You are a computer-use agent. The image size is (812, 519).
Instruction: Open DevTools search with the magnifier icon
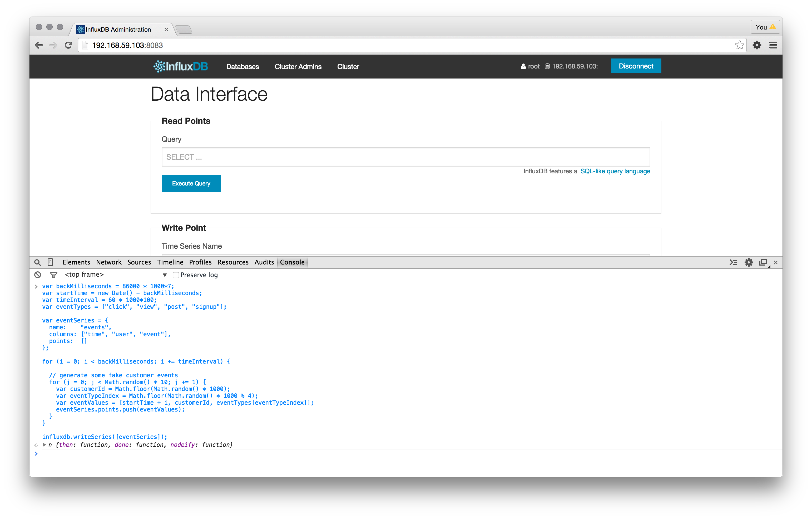[x=37, y=262]
